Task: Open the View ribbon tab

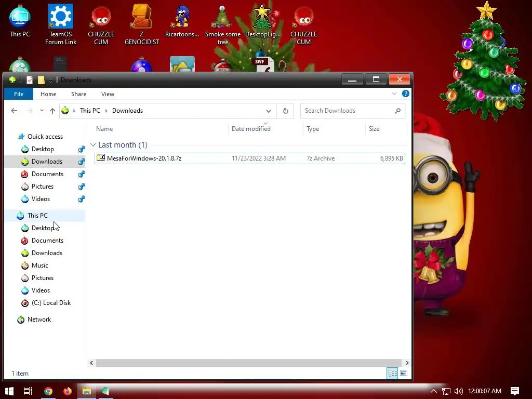Action: pos(108,94)
